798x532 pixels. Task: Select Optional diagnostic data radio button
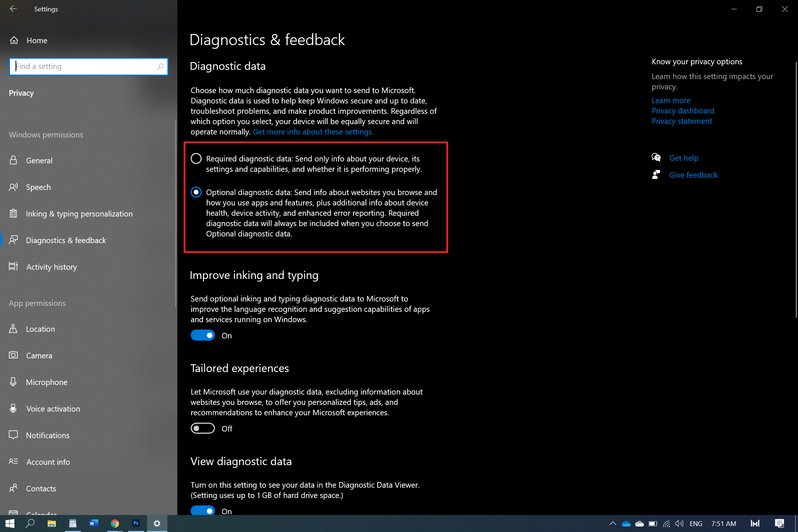coord(196,192)
